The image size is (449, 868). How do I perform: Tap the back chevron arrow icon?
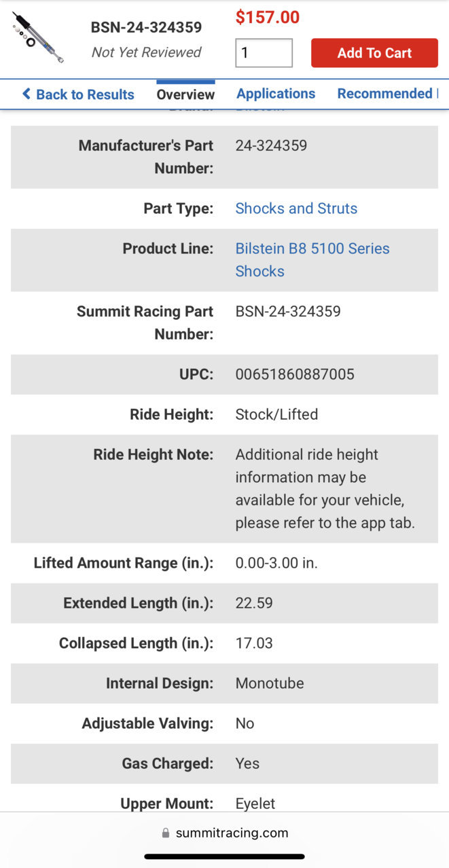[x=26, y=94]
